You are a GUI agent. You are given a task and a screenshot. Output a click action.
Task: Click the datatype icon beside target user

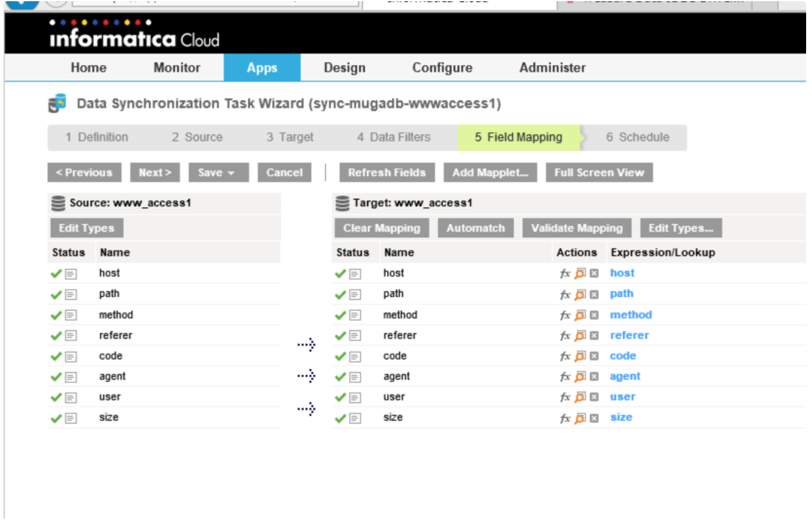[355, 398]
